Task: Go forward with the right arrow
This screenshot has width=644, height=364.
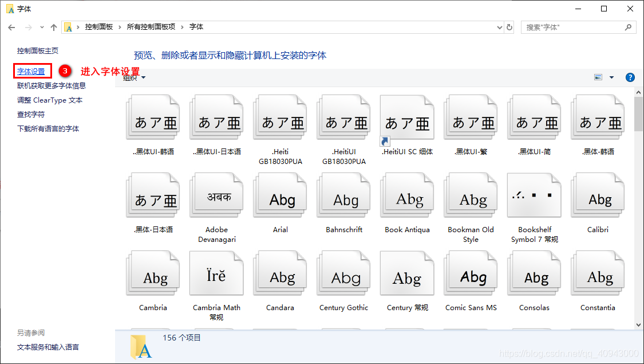Action: point(29,28)
